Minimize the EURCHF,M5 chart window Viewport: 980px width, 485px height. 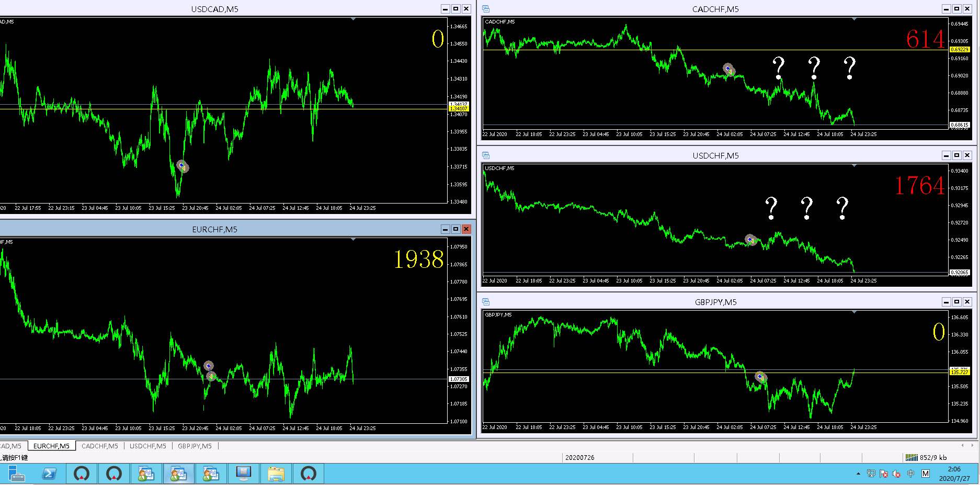point(446,229)
